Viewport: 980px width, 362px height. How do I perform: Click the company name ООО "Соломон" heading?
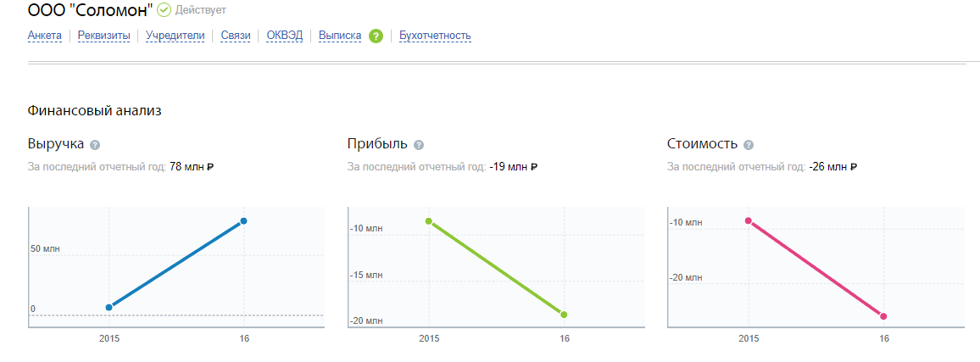click(90, 11)
